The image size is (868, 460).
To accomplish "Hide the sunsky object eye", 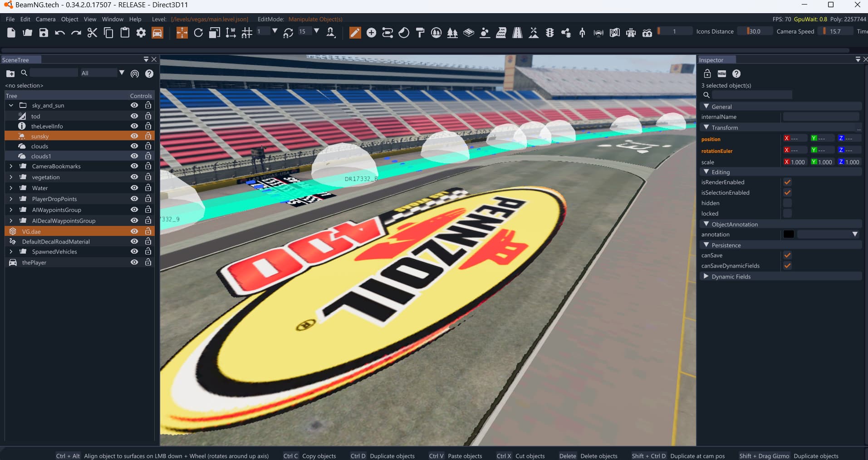I will [134, 136].
